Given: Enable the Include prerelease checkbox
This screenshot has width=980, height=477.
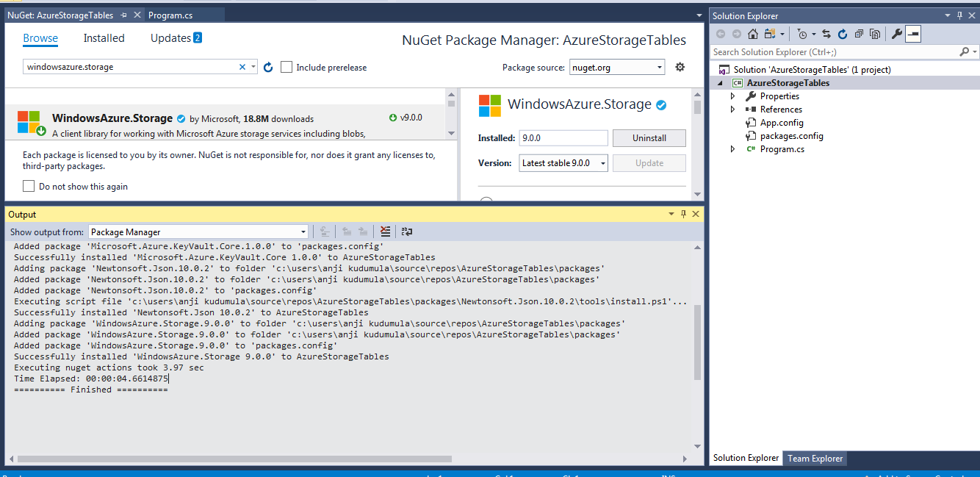Looking at the screenshot, I should [x=286, y=67].
